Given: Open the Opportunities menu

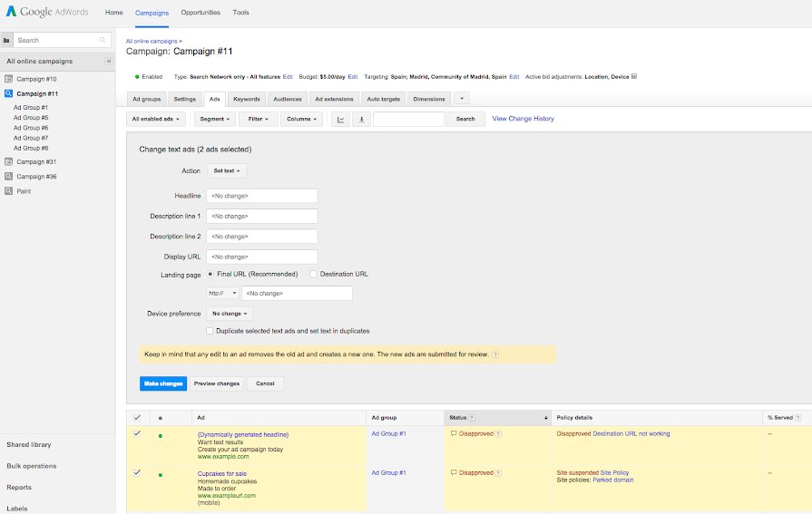Looking at the screenshot, I should point(201,13).
